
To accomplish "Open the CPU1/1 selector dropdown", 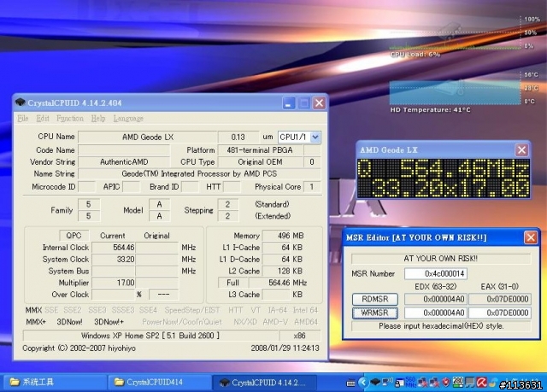I will pos(315,137).
